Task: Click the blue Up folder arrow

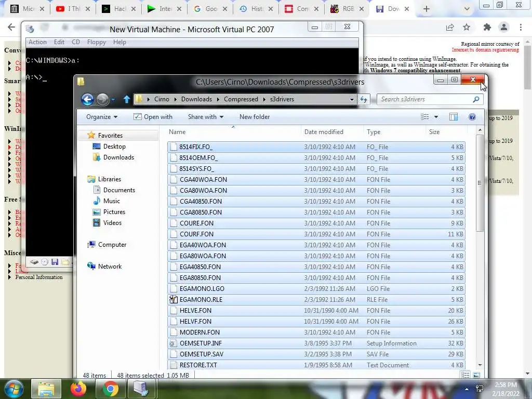Action: pyautogui.click(x=127, y=99)
